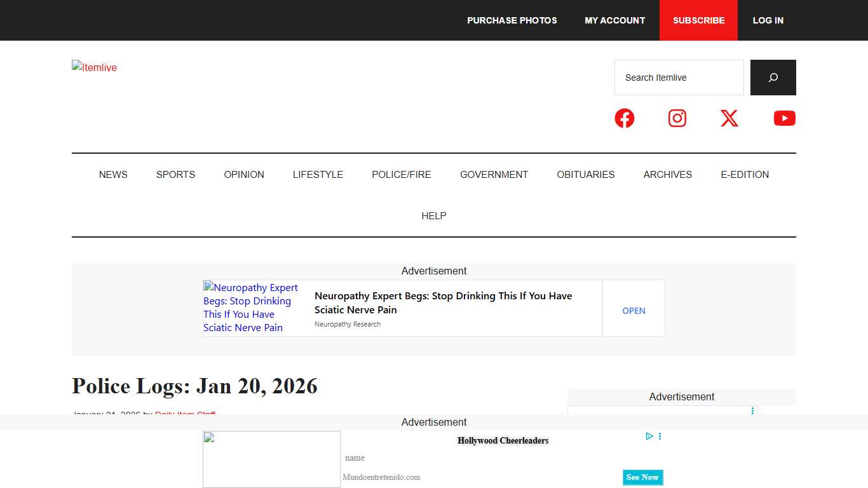Open the bottom ad's three-dot options icon

[660, 437]
